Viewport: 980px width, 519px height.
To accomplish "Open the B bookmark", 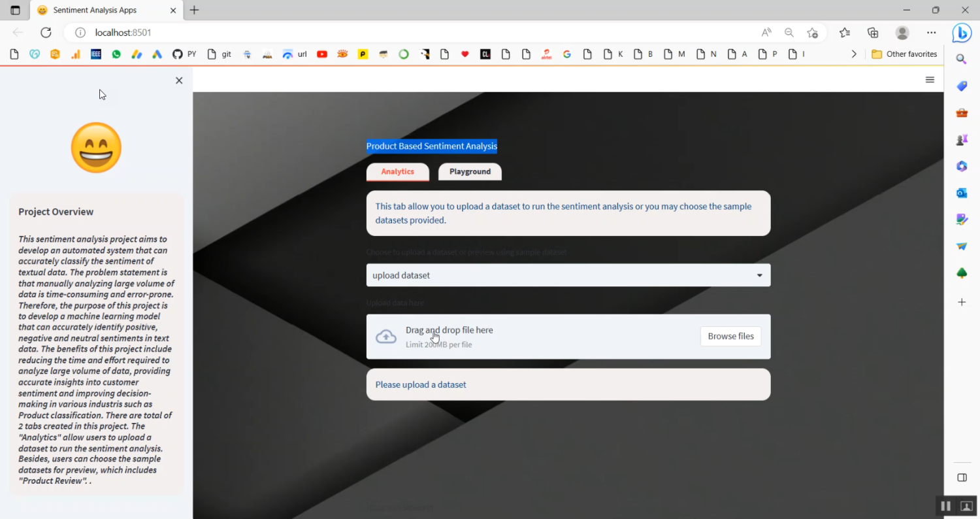I will point(644,54).
